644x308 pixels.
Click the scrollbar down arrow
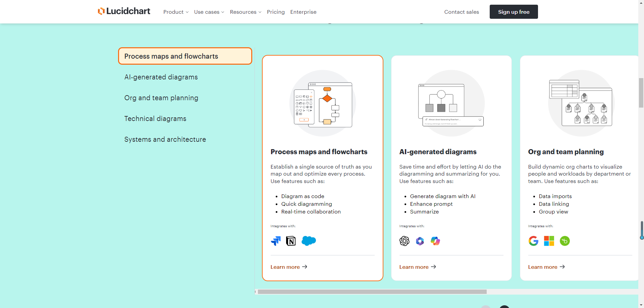click(641, 305)
